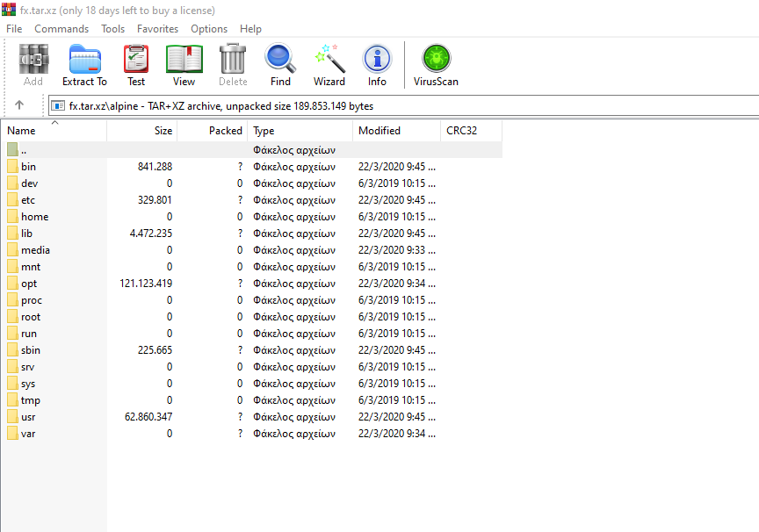The height and width of the screenshot is (532, 759).
Task: Open the Tools menu
Action: pos(112,29)
